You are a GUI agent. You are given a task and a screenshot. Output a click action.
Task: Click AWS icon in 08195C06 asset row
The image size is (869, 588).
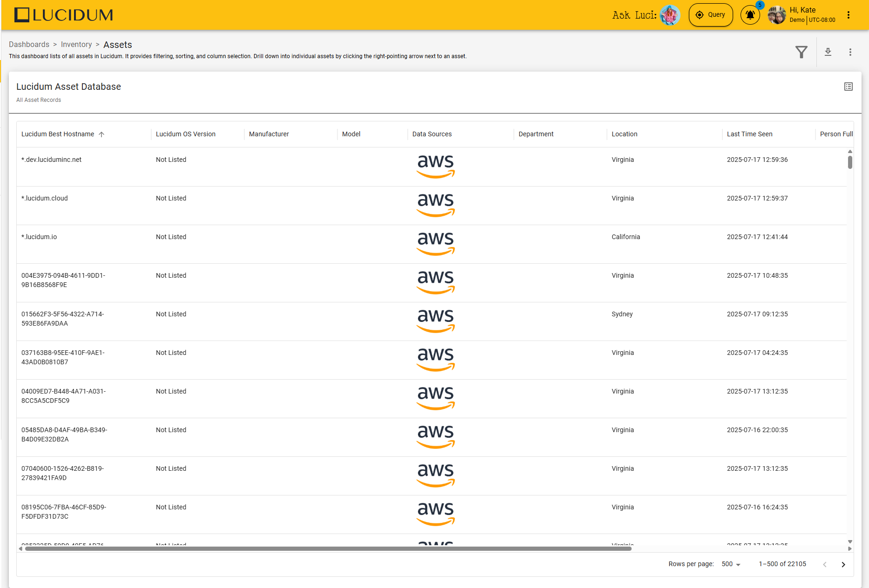click(x=436, y=514)
